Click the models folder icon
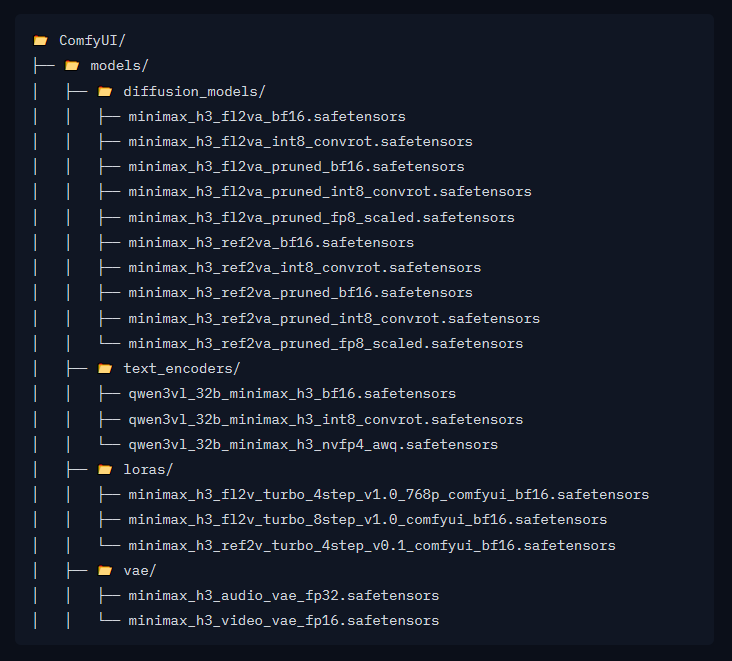732x661 pixels. click(72, 66)
